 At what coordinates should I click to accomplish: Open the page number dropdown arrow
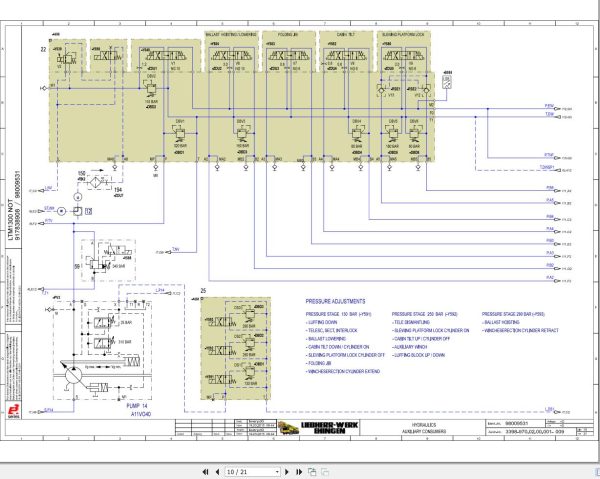coord(277,472)
